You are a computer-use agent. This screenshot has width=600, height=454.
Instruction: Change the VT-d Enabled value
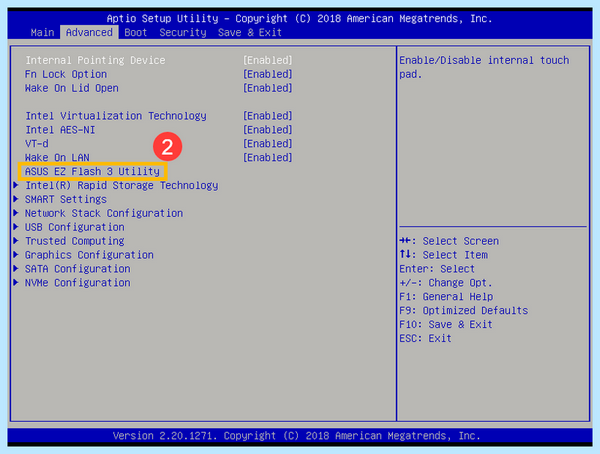(x=267, y=144)
